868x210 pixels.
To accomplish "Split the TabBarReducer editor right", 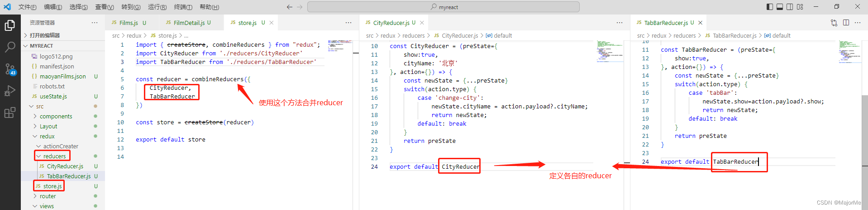I will click(x=846, y=23).
